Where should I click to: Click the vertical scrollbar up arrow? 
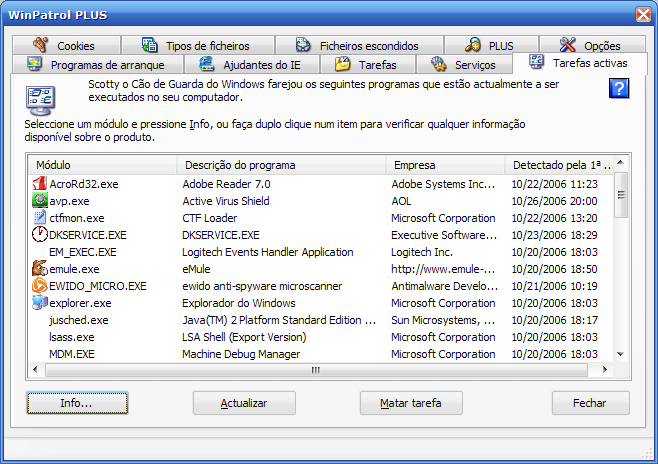[621, 162]
